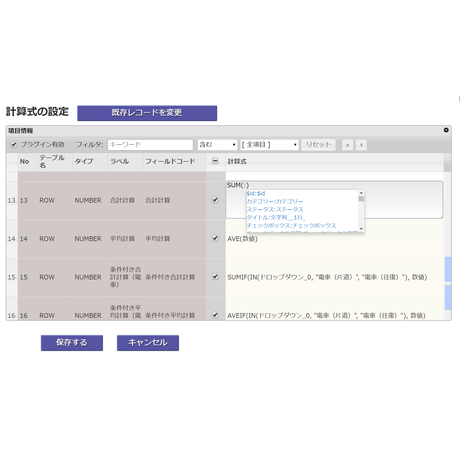Click suggestion list scroll-down arrow
The width and height of the screenshot is (460, 460).
361,228
